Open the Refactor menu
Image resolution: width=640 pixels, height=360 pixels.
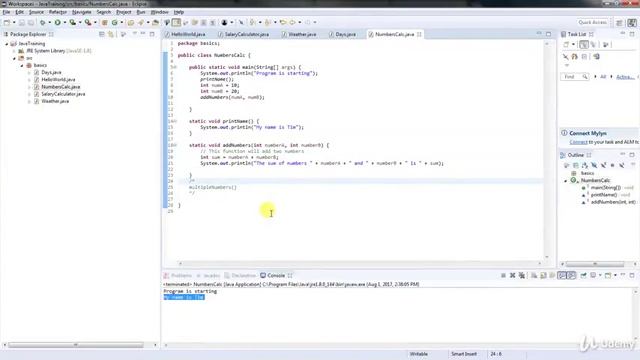[x=58, y=12]
